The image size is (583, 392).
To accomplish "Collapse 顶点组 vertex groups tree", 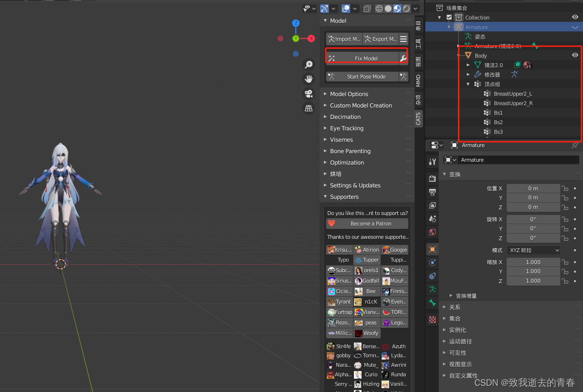I will (468, 84).
